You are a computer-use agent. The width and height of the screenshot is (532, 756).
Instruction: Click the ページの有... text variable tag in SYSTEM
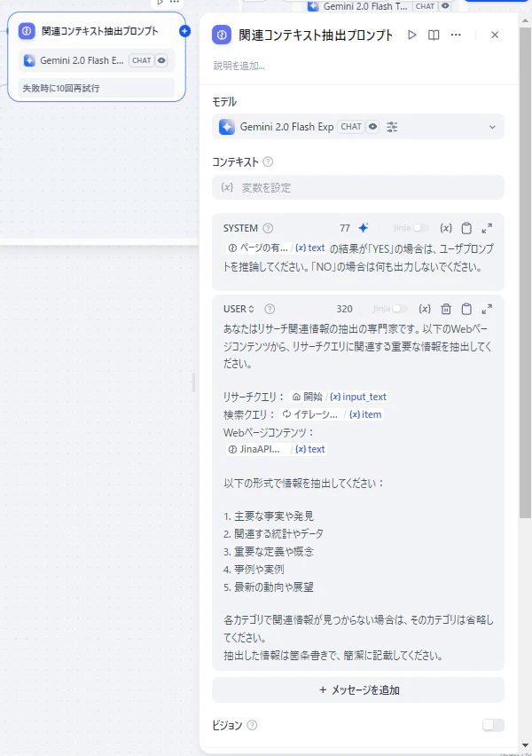coord(277,248)
